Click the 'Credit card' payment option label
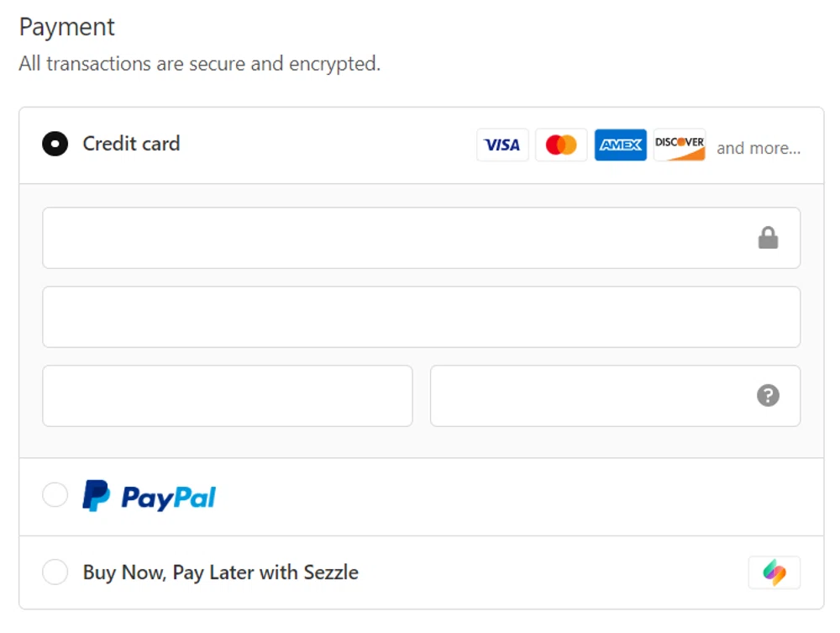 click(x=131, y=144)
